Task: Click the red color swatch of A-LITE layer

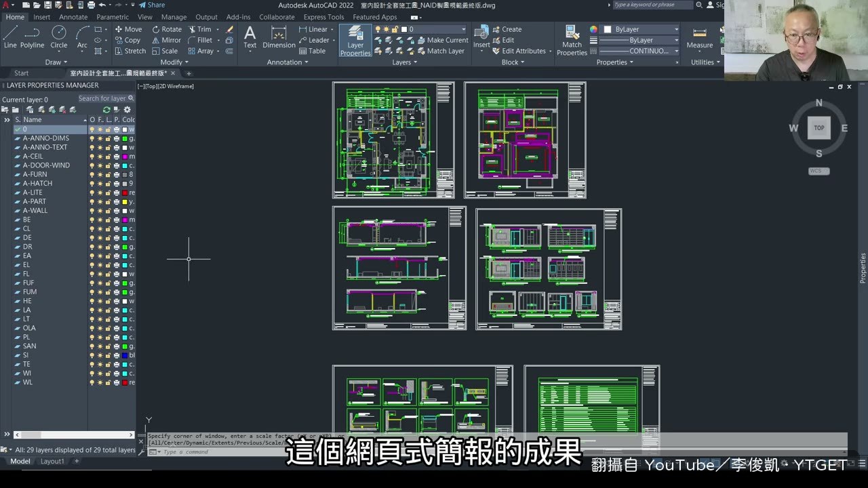Action: point(125,192)
